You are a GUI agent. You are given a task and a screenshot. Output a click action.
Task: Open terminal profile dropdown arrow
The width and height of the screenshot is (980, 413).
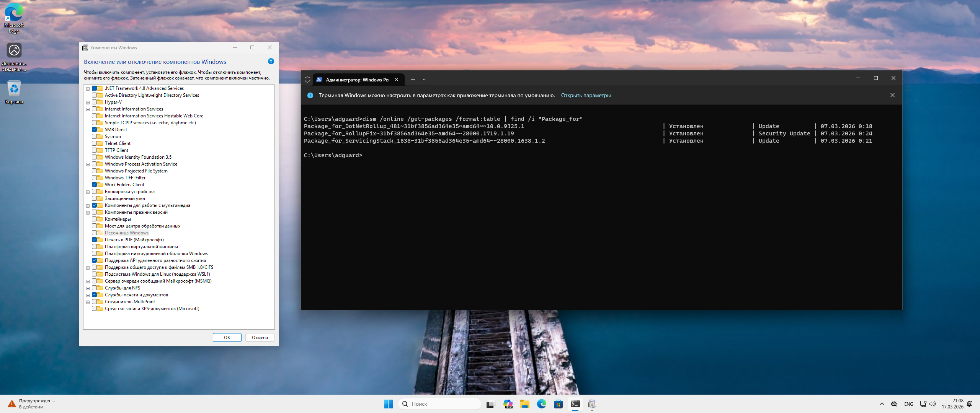(424, 80)
